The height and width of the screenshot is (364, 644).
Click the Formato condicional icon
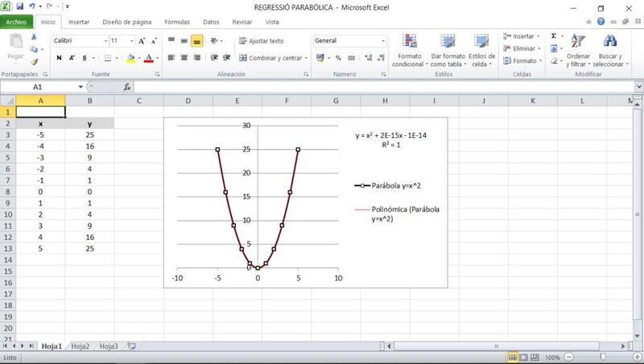point(410,50)
